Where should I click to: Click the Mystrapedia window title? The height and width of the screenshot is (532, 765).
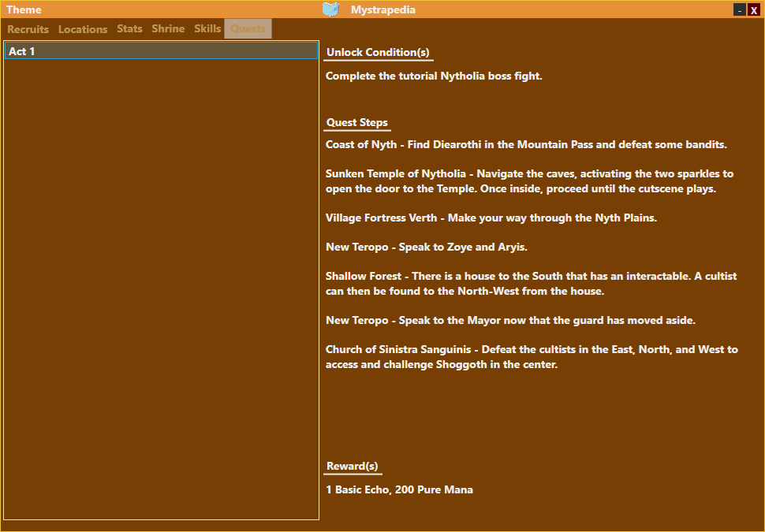coord(383,9)
